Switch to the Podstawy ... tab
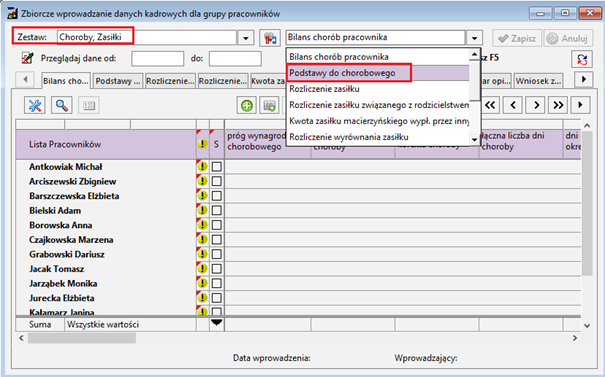 coord(118,81)
